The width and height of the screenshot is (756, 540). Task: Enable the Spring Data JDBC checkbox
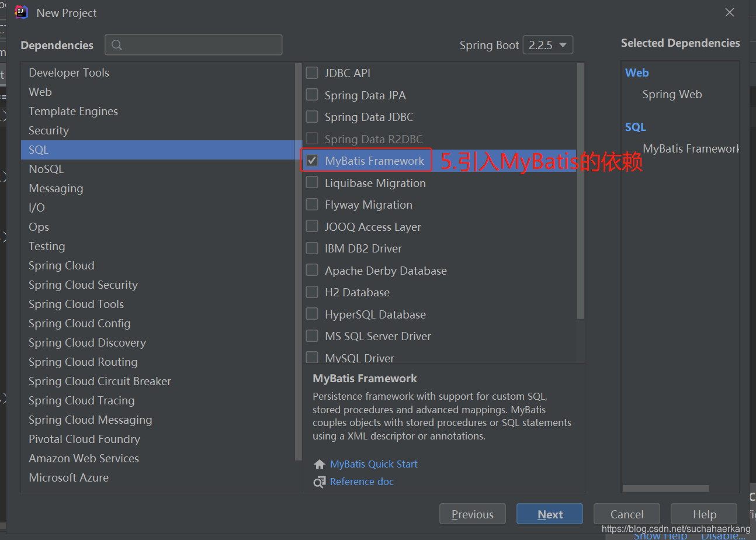pyautogui.click(x=313, y=117)
